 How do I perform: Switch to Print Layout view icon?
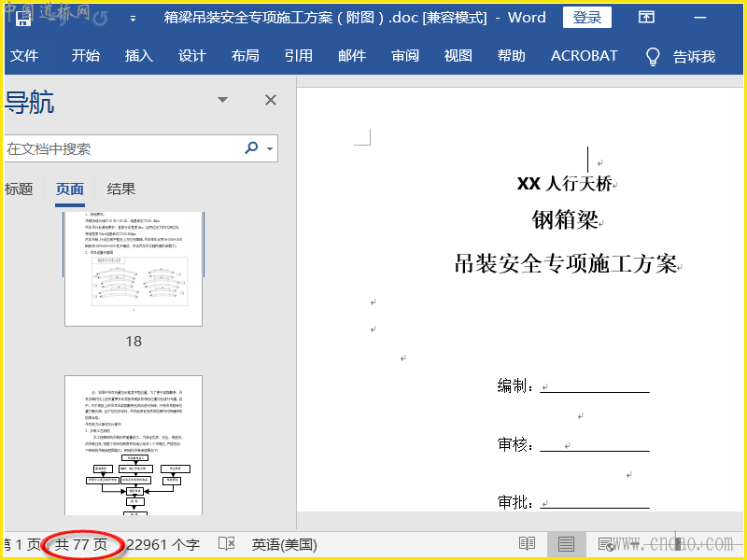566,544
